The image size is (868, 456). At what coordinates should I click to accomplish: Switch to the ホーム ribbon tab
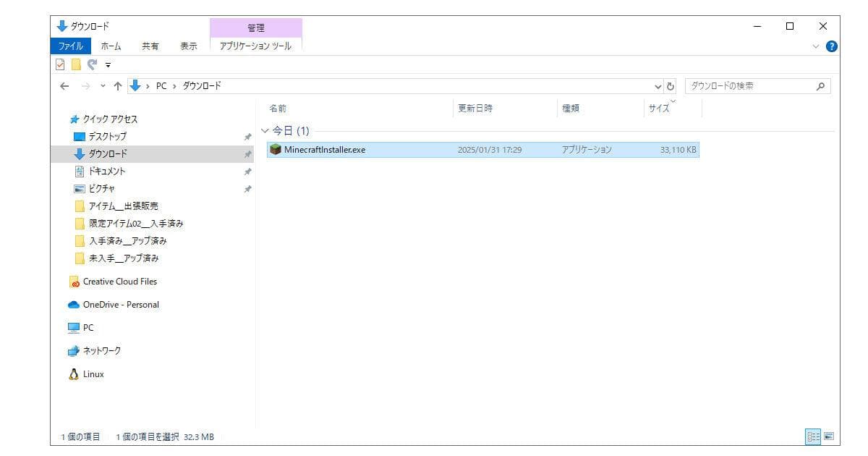coord(111,46)
